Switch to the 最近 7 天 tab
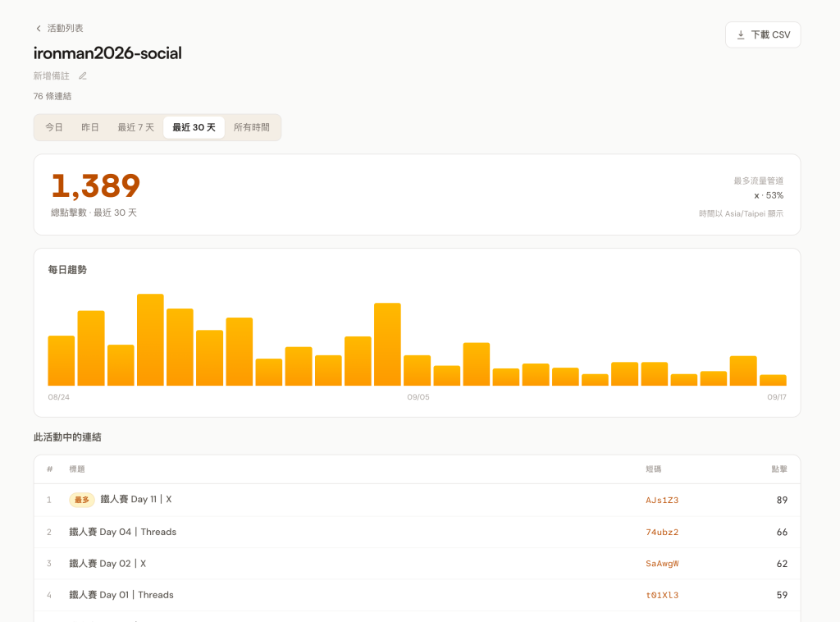This screenshot has width=840, height=622. point(135,127)
